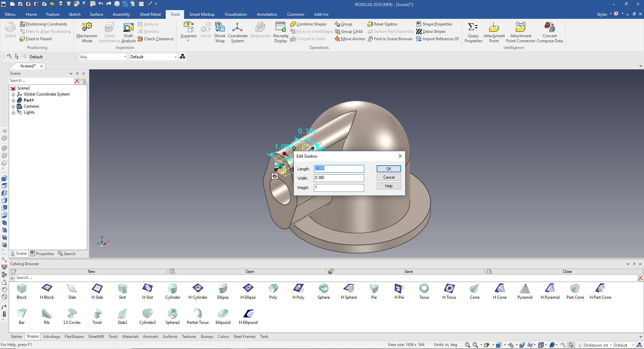Expand the Part1 tree node
Image resolution: width=644 pixels, height=349 pixels.
pyautogui.click(x=13, y=101)
